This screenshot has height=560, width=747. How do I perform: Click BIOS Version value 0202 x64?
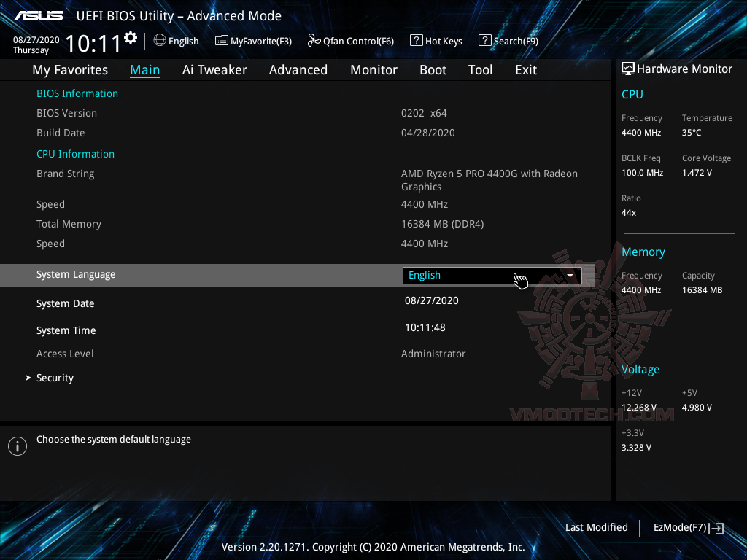[x=424, y=113]
